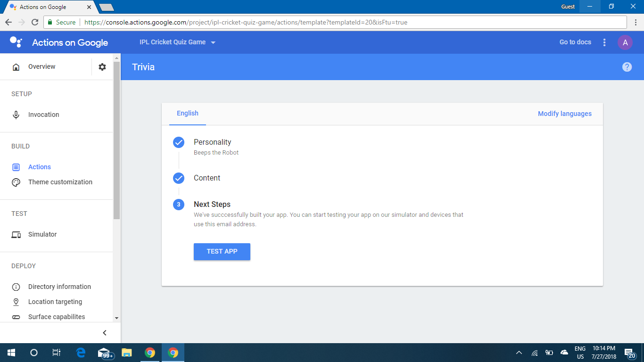
Task: Click the Beeps the Robot text
Action: click(216, 153)
